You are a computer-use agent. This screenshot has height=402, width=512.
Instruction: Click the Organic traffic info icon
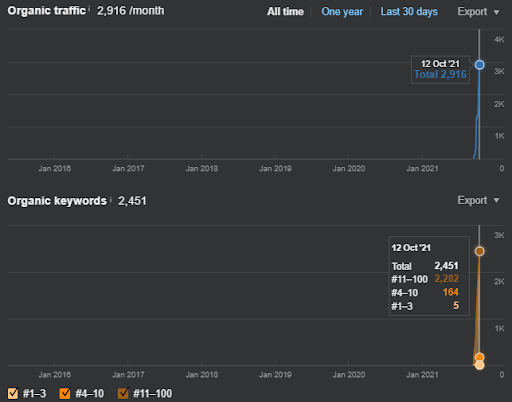(89, 8)
